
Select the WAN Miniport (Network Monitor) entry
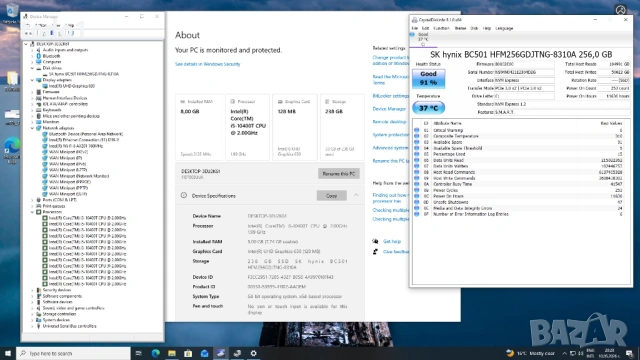79,176
